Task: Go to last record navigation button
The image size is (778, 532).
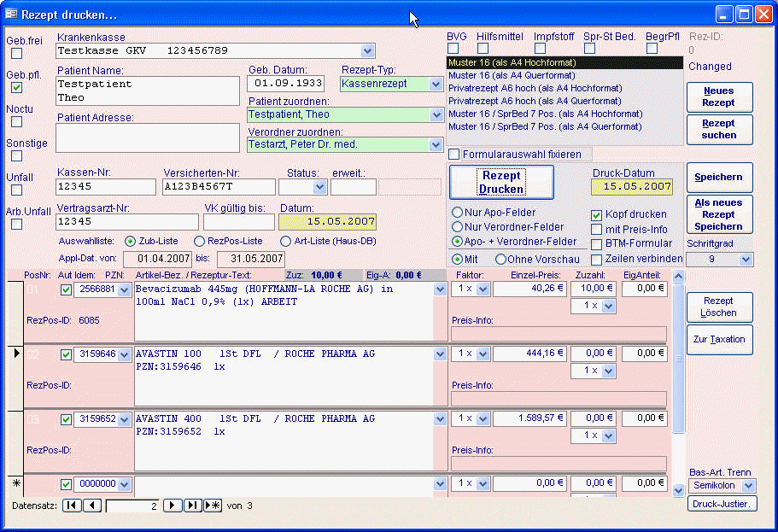Action: [x=192, y=506]
